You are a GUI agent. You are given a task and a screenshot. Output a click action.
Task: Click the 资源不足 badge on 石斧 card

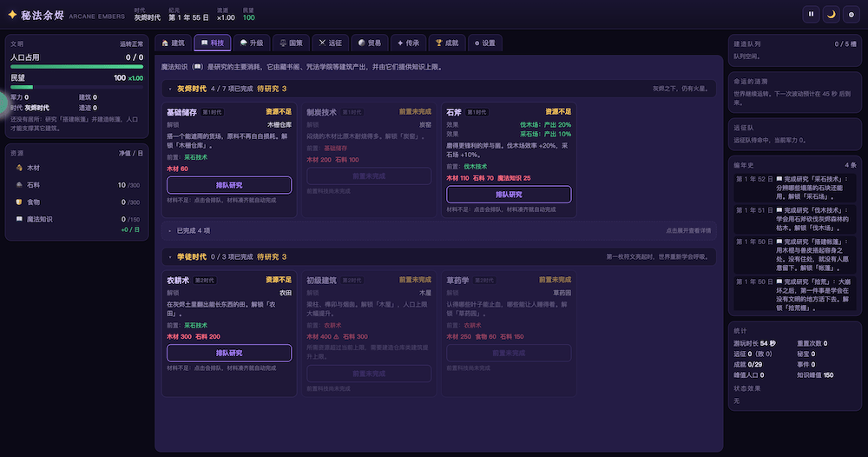tap(558, 112)
